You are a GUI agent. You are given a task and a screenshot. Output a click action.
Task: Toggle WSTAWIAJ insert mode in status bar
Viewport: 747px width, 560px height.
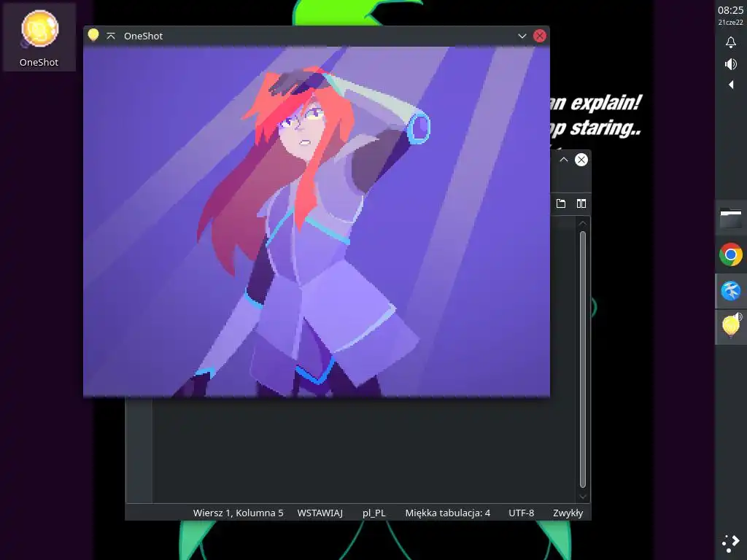click(x=320, y=513)
